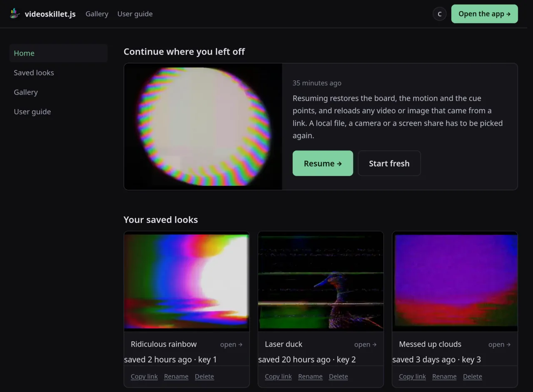The width and height of the screenshot is (533, 392).
Task: Click the Open the app button
Action: pyautogui.click(x=485, y=14)
